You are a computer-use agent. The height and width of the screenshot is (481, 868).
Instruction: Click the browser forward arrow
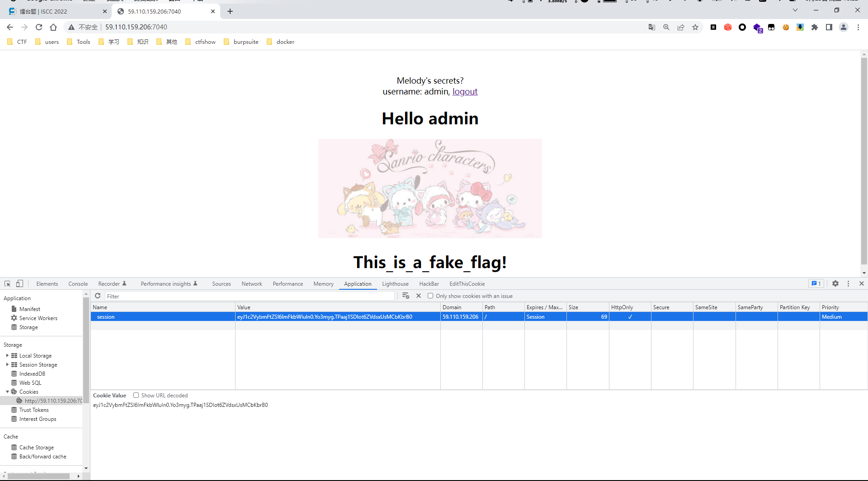(x=24, y=27)
